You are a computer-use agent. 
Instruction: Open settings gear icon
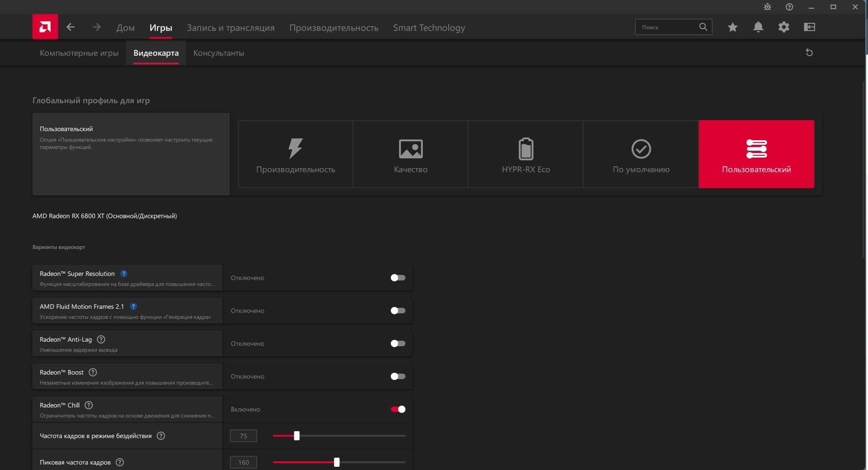coord(784,27)
